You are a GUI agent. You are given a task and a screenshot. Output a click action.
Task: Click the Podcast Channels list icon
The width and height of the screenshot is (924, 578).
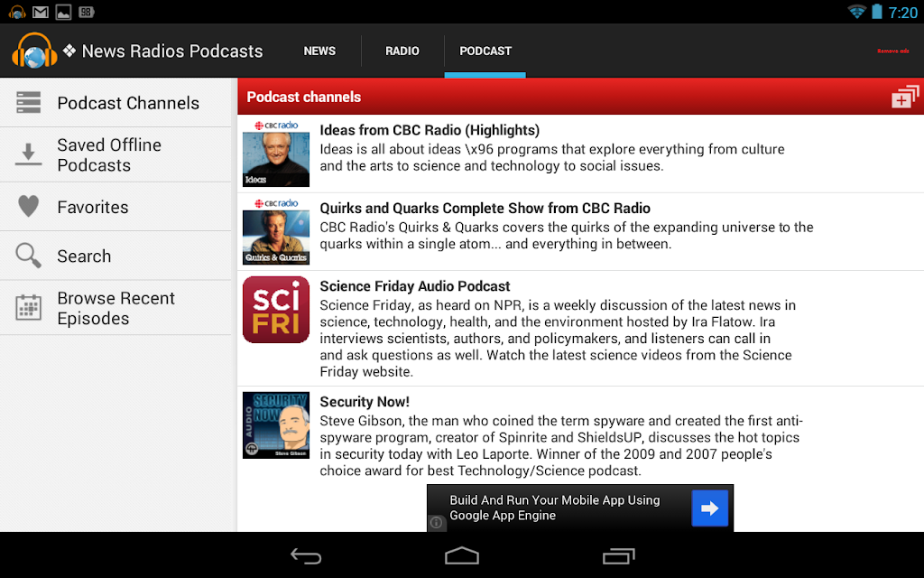coord(28,103)
